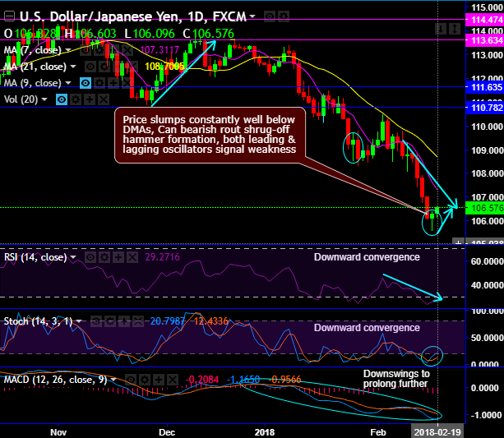Open the RSI gear settings
This screenshot has height=438, width=504.
pos(104,257)
